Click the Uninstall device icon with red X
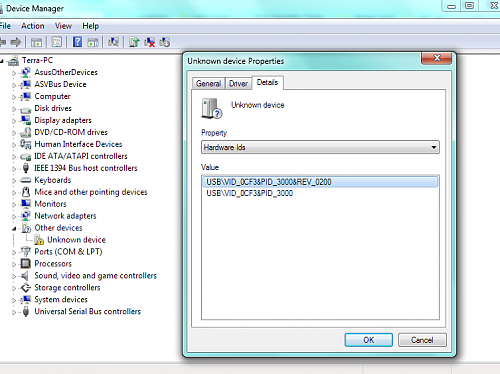Screen dimensions: 500x374 (150, 42)
